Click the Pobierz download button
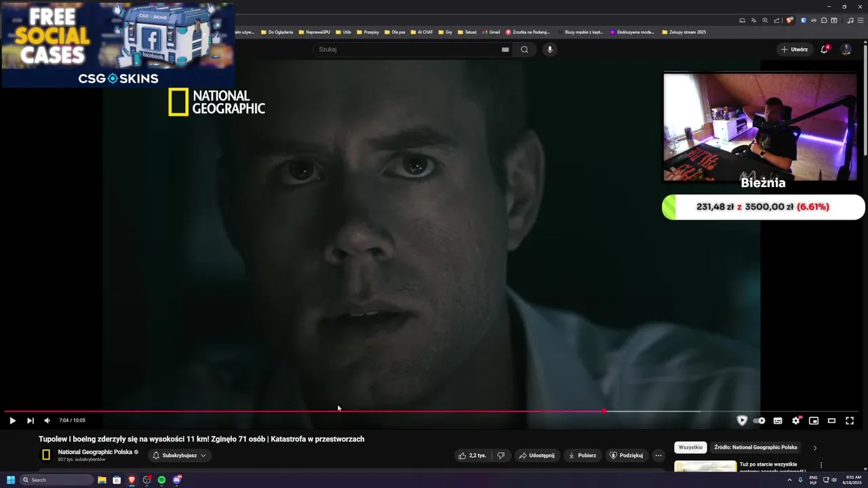868x488 pixels. tap(582, 455)
